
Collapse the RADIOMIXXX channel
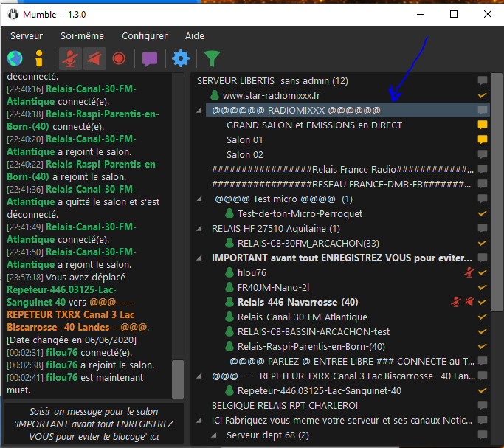(x=199, y=111)
